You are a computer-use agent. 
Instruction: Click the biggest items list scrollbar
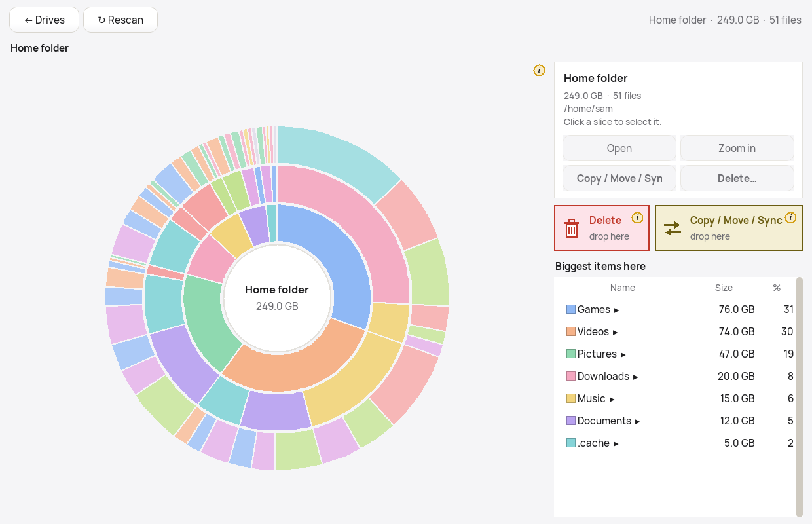point(799,397)
